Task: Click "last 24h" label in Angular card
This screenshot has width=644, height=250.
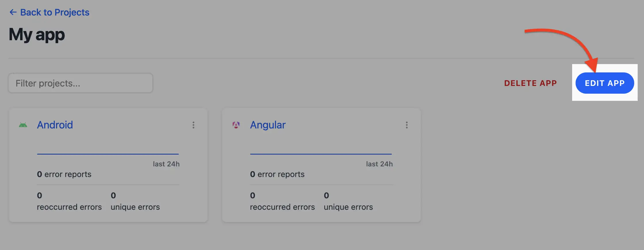Action: pyautogui.click(x=379, y=164)
